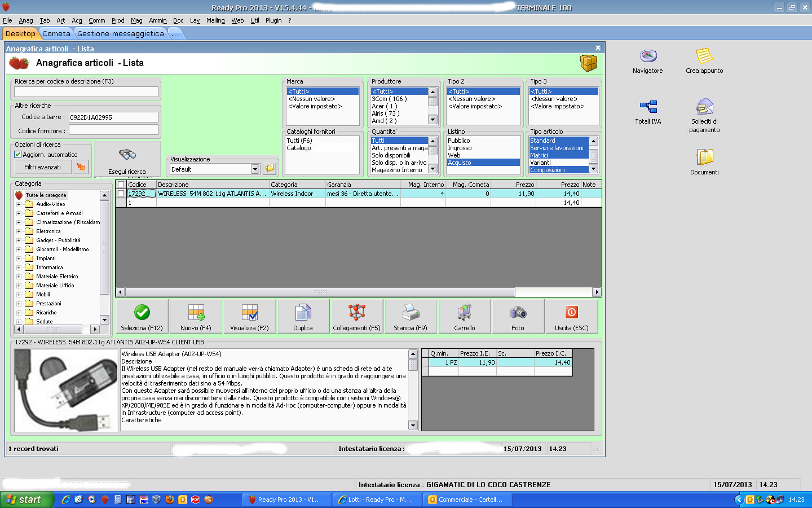Click the Totali IVA desktop icon

(x=648, y=107)
